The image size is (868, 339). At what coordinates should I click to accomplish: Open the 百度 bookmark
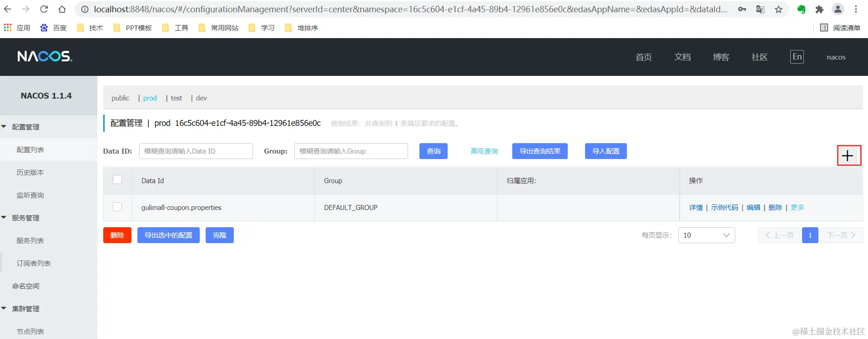pos(53,28)
